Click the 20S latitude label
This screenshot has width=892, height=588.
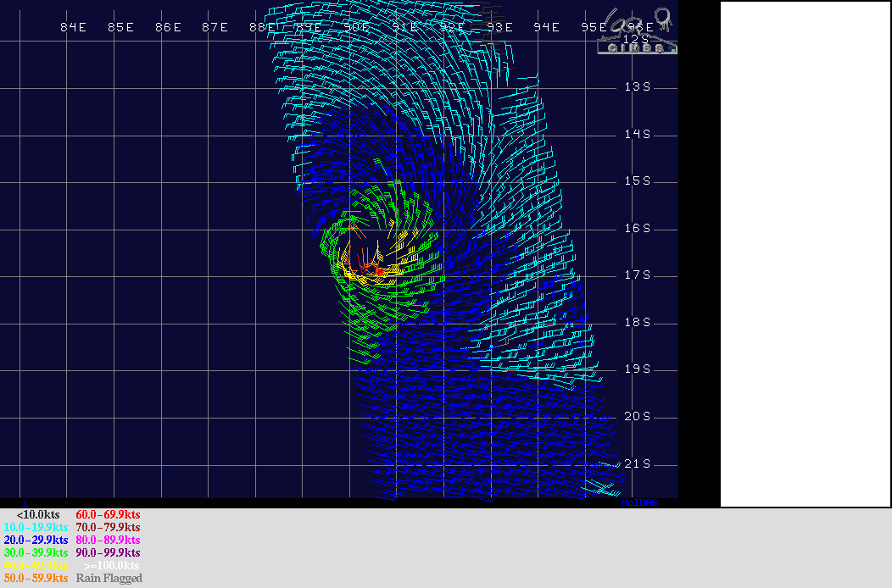pos(637,417)
